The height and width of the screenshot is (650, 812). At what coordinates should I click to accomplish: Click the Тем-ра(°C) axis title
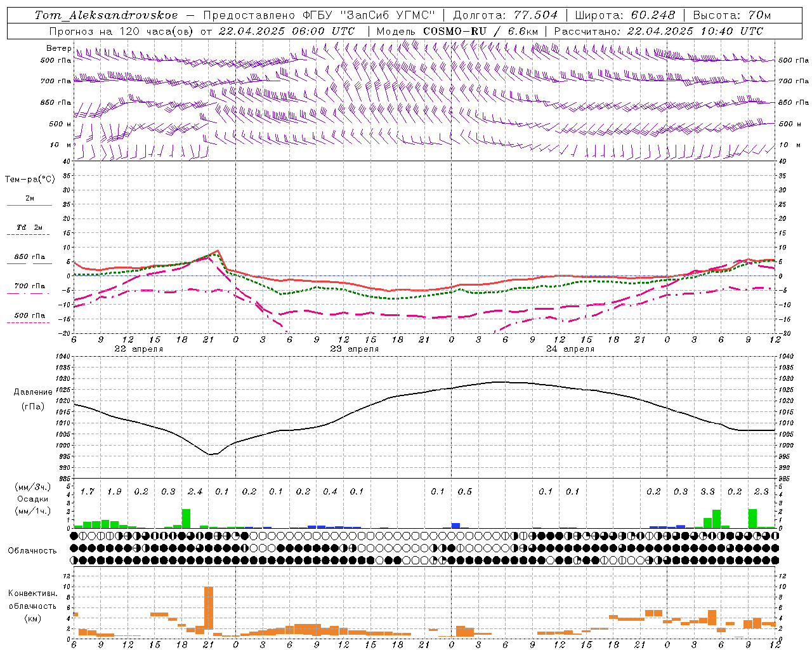pos(30,180)
